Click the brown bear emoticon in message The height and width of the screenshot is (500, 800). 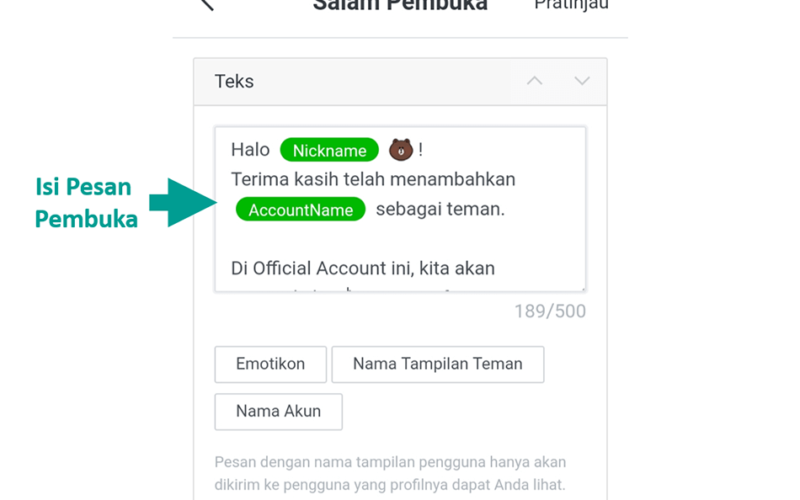click(401, 149)
